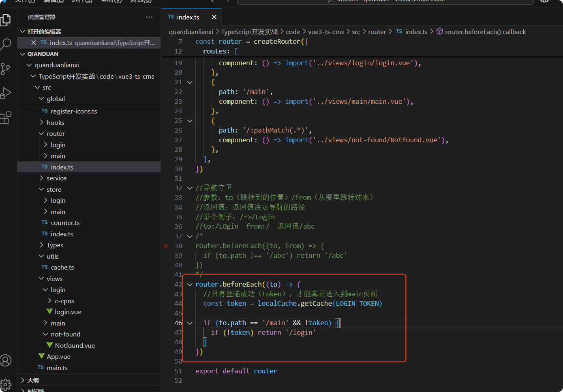Image resolution: width=563 pixels, height=392 pixels.
Task: Open the Explorer view in activity bar
Action: click(6, 20)
